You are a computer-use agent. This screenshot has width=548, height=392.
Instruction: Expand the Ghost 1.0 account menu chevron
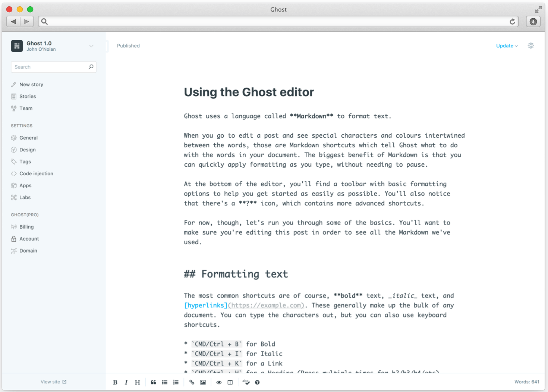[x=91, y=46]
